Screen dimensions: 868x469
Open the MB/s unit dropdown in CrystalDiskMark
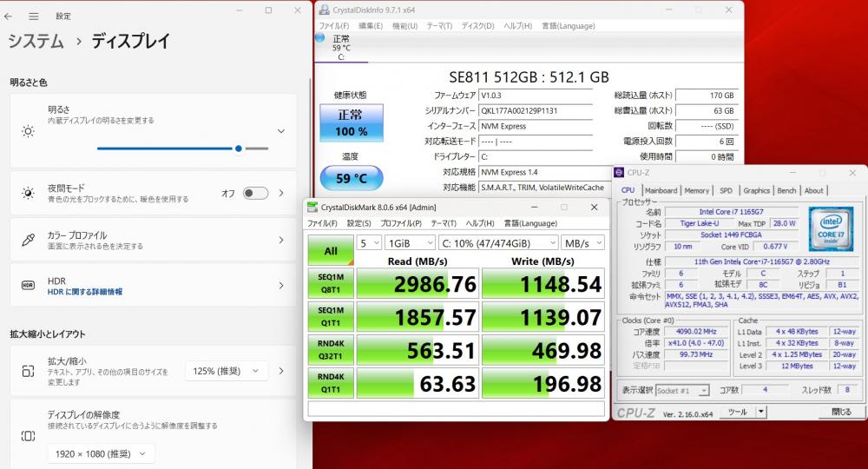click(582, 242)
